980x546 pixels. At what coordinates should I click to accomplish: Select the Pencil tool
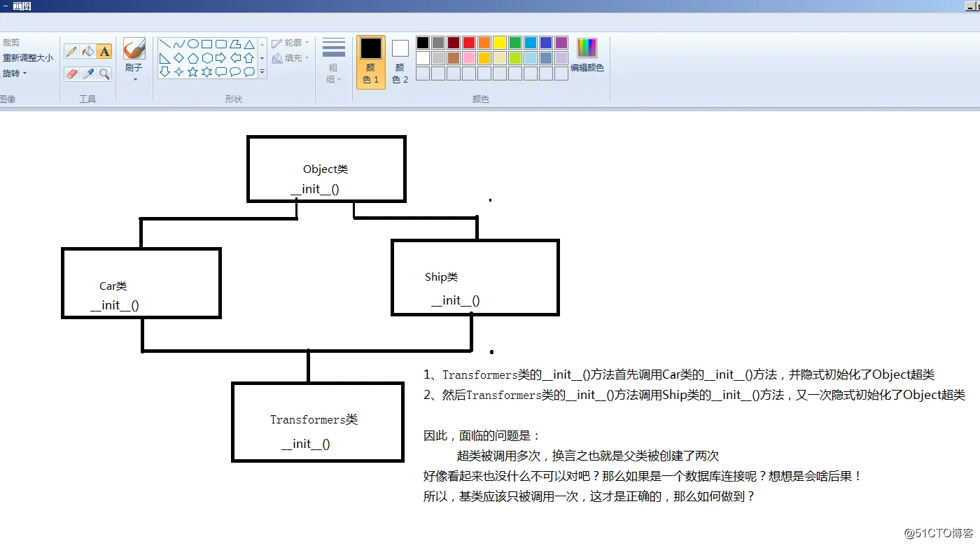pos(71,51)
